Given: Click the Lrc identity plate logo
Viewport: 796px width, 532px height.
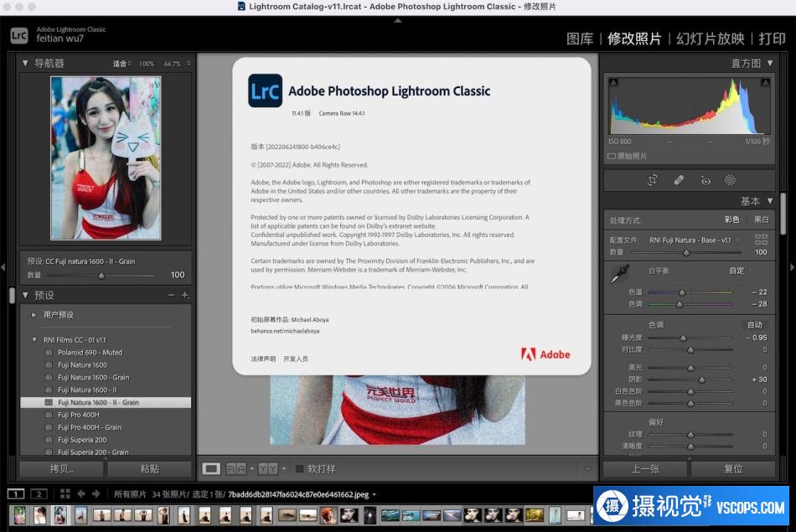Looking at the screenshot, I should [19, 35].
